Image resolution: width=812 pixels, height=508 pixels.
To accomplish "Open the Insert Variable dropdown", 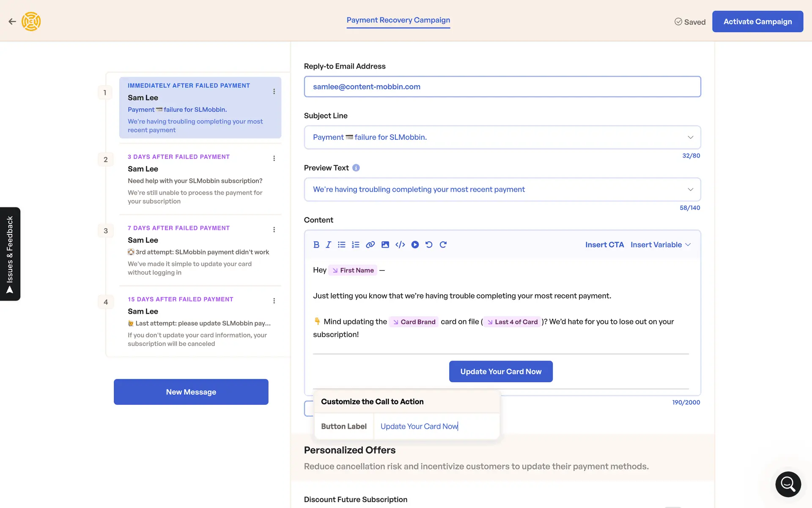I will tap(660, 245).
